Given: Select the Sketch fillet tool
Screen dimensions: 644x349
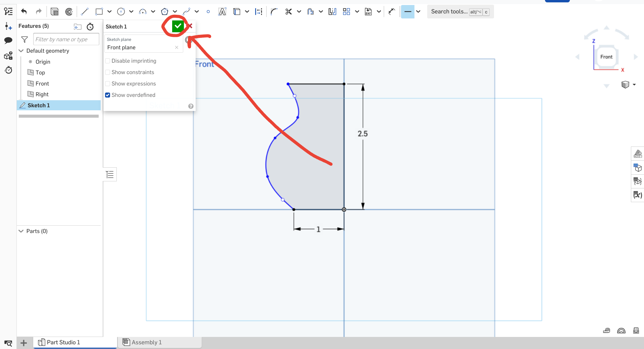Looking at the screenshot, I should [274, 12].
